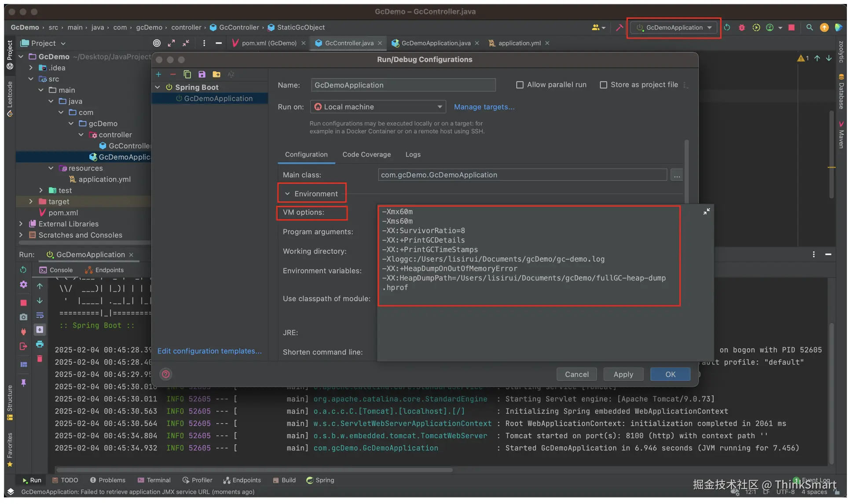Screen dimensions: 850x504
Task: Open the application.yml editor tab
Action: click(519, 43)
